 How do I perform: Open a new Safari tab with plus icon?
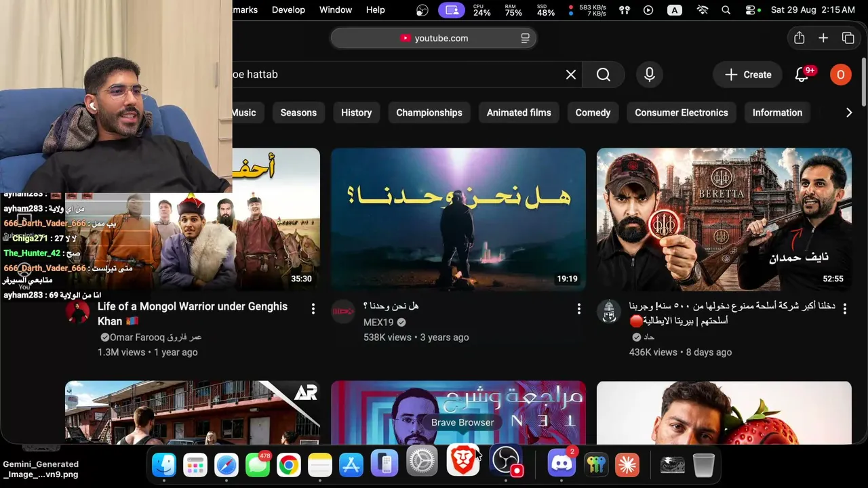823,38
